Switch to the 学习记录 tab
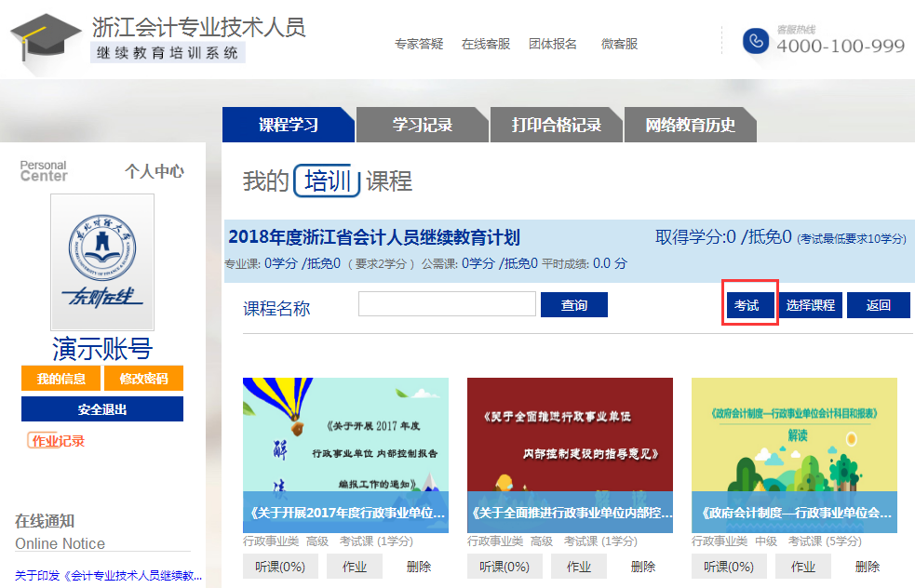 [x=422, y=126]
